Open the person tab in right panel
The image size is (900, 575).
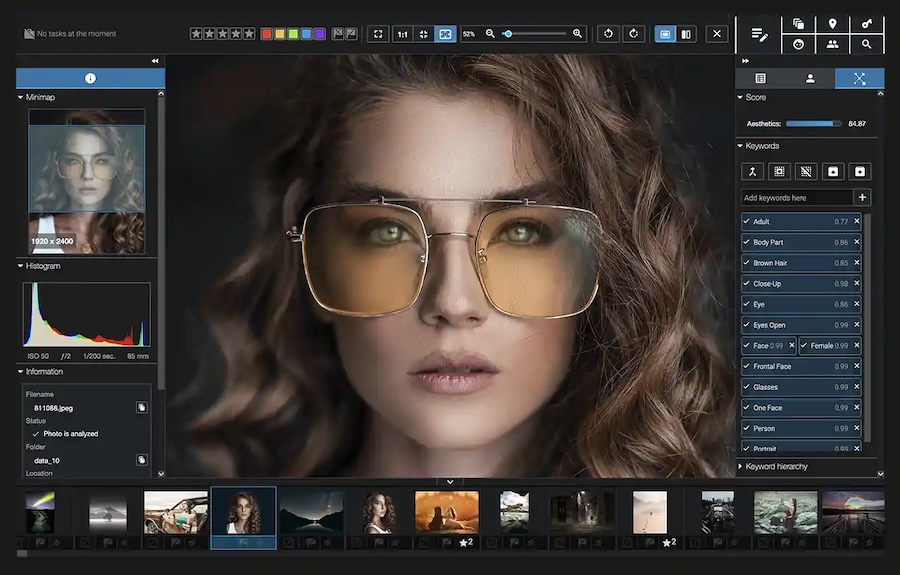(x=810, y=78)
